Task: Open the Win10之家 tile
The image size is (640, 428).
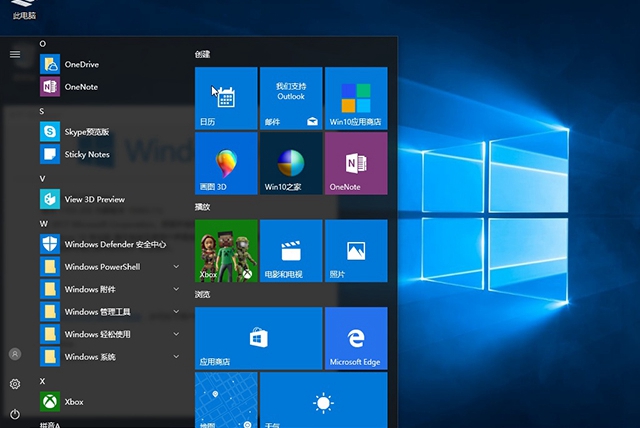Action: tap(291, 163)
